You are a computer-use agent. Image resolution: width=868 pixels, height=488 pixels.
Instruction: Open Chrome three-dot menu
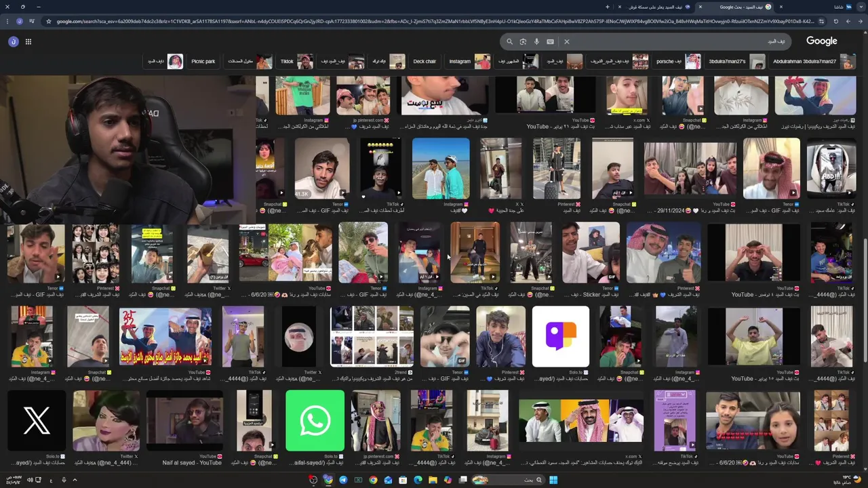click(8, 21)
